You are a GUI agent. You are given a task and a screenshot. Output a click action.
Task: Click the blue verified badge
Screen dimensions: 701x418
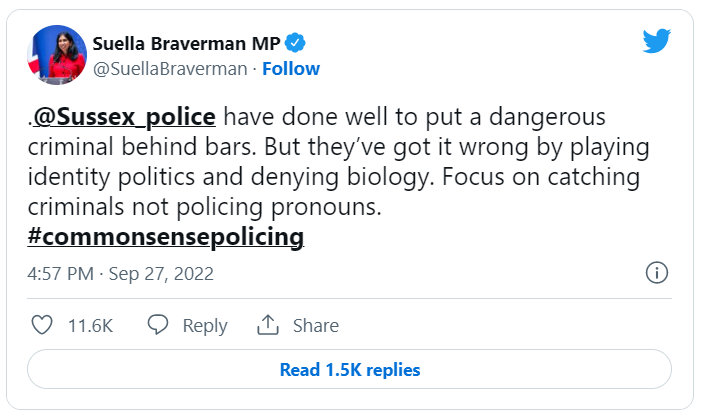pyautogui.click(x=296, y=42)
